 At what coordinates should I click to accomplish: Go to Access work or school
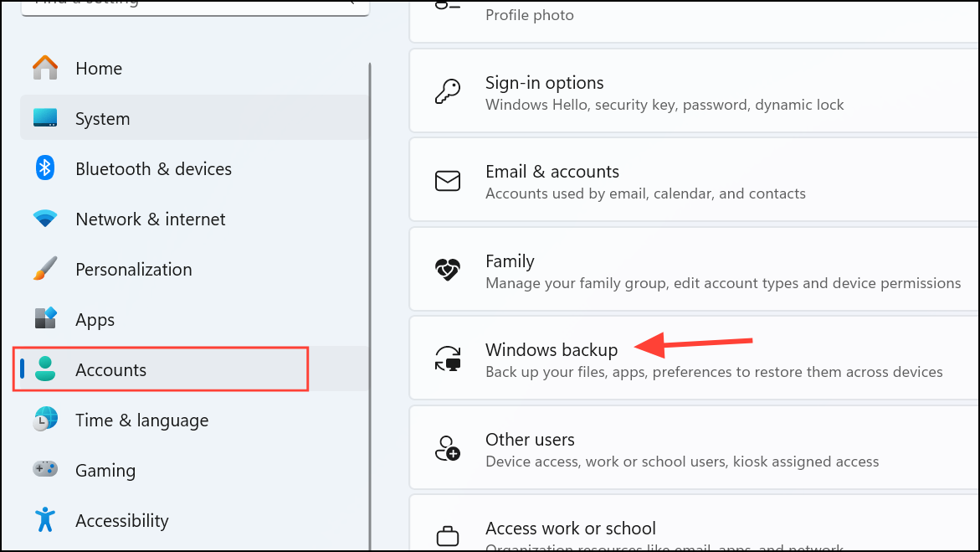coord(570,529)
